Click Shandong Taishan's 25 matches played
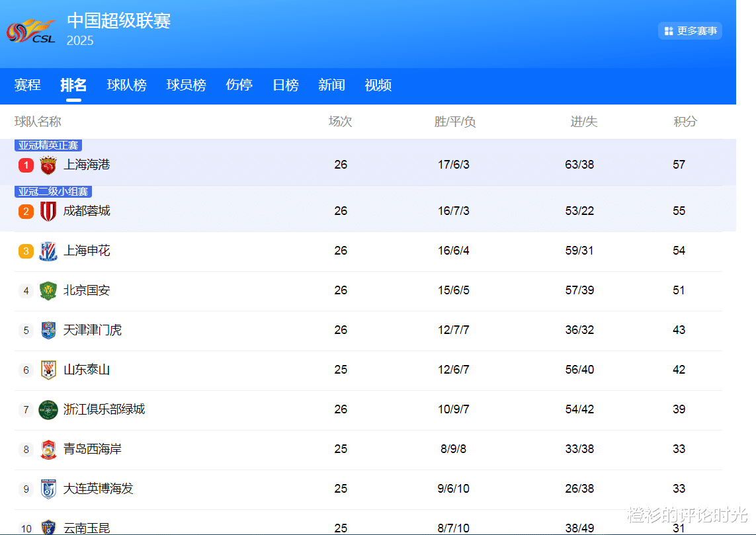This screenshot has height=535, width=756. pos(341,370)
